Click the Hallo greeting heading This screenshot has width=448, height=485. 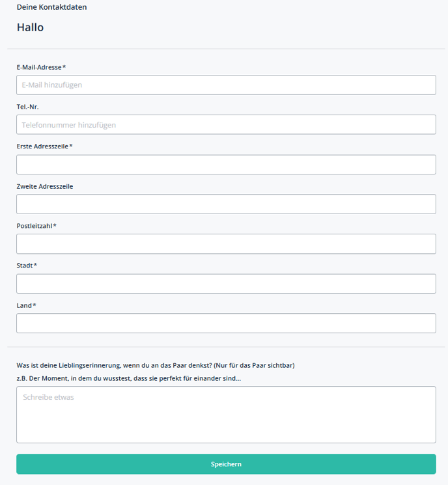pos(30,27)
